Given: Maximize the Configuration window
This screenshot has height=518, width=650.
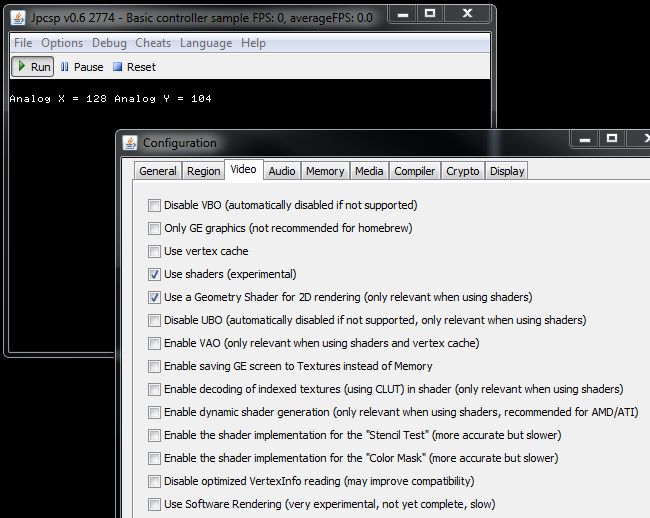Looking at the screenshot, I should click(x=611, y=140).
